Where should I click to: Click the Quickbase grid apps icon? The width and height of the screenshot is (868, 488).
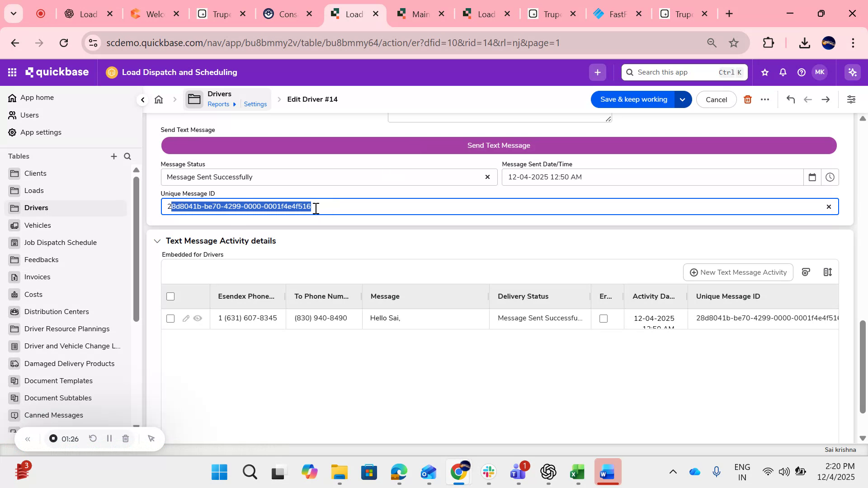tap(12, 72)
